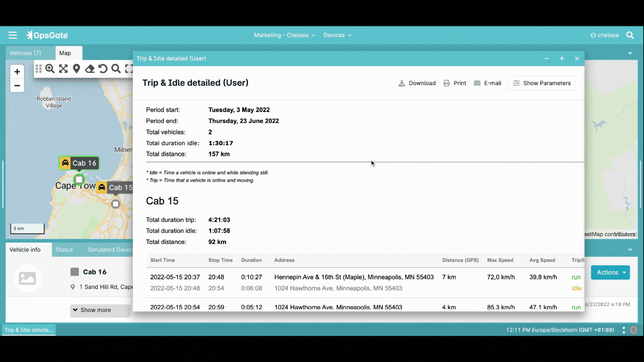Open the Marketing - Chelsea workspace dropdown
The height and width of the screenshot is (362, 644).
pos(284,35)
